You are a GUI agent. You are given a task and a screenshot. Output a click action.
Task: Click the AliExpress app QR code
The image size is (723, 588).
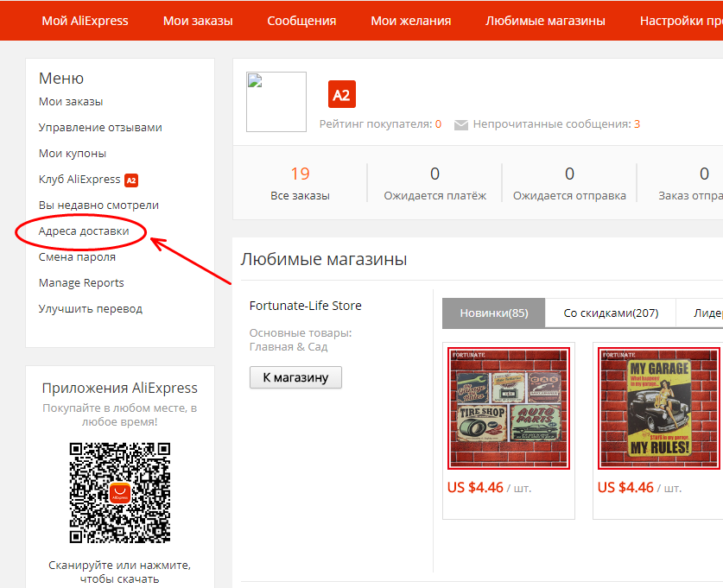120,493
